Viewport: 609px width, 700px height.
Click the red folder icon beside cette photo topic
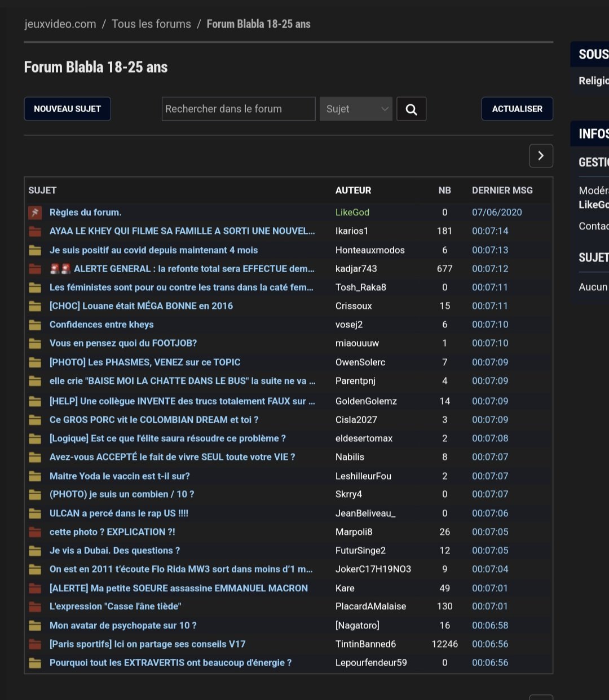pyautogui.click(x=35, y=532)
